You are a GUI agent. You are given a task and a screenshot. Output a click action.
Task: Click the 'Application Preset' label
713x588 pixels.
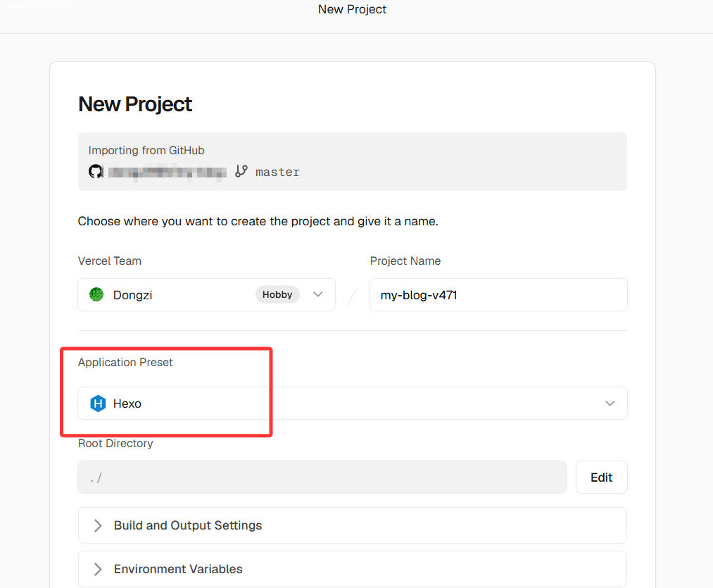pos(125,362)
